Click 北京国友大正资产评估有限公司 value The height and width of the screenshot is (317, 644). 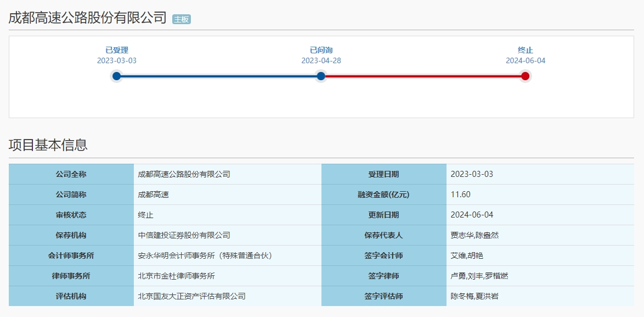coord(192,296)
